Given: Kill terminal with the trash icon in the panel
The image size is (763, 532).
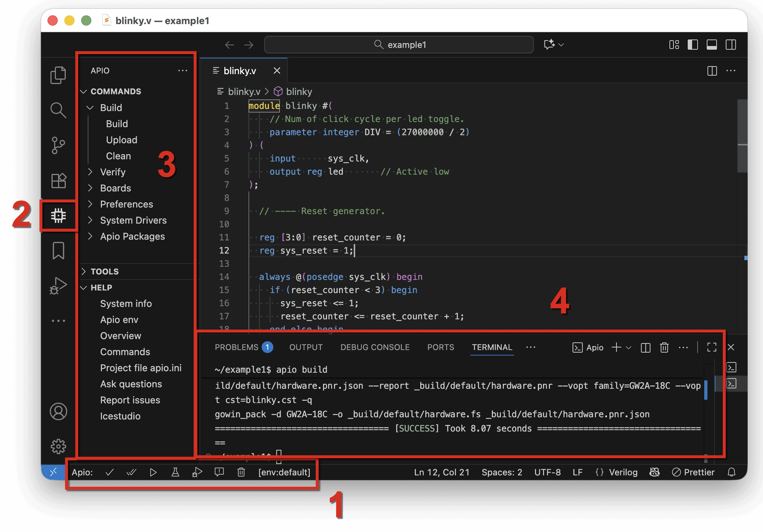Looking at the screenshot, I should (664, 347).
